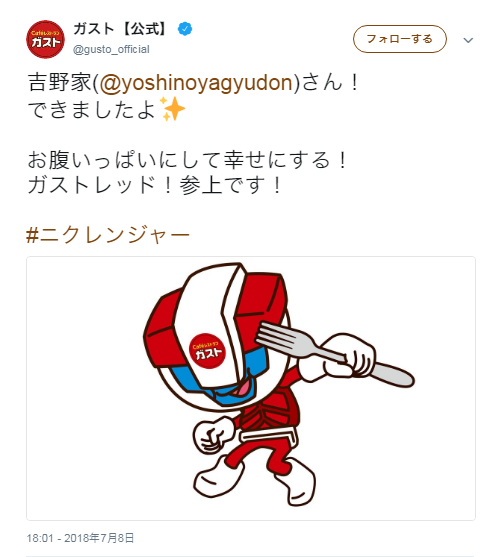Click the ガスト【公式】 display name
The height and width of the screenshot is (557, 499).
pyautogui.click(x=120, y=29)
